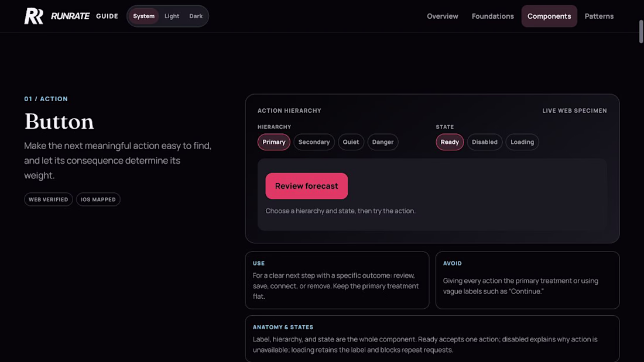Set button state to Ready
The width and height of the screenshot is (644, 362).
[450, 142]
